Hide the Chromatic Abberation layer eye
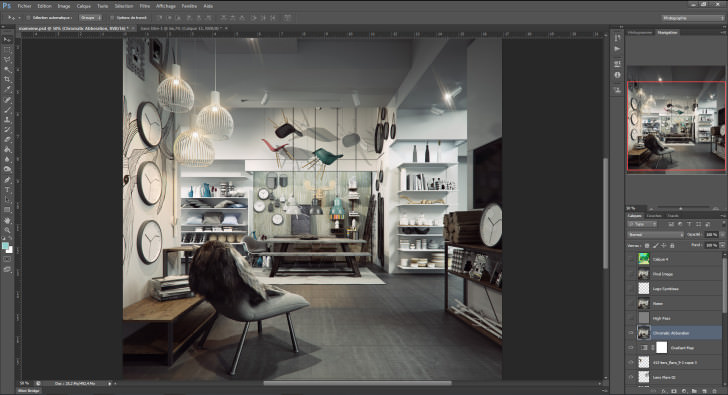Image resolution: width=728 pixels, height=395 pixels. pyautogui.click(x=630, y=333)
